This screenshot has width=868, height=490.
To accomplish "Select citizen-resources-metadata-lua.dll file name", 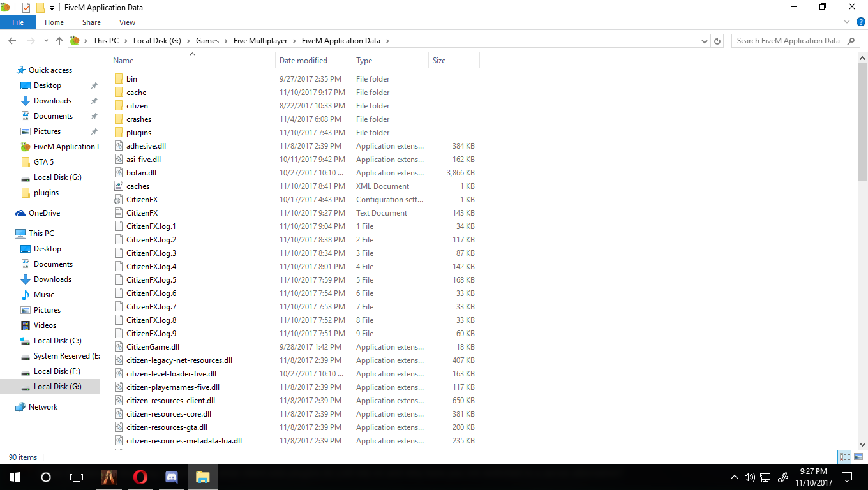I will [184, 441].
